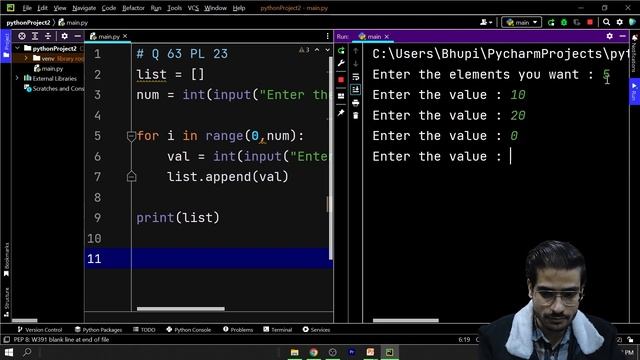Click Run with Coverage icon in toolbar
This screenshot has height=360, width=640.
point(577,22)
